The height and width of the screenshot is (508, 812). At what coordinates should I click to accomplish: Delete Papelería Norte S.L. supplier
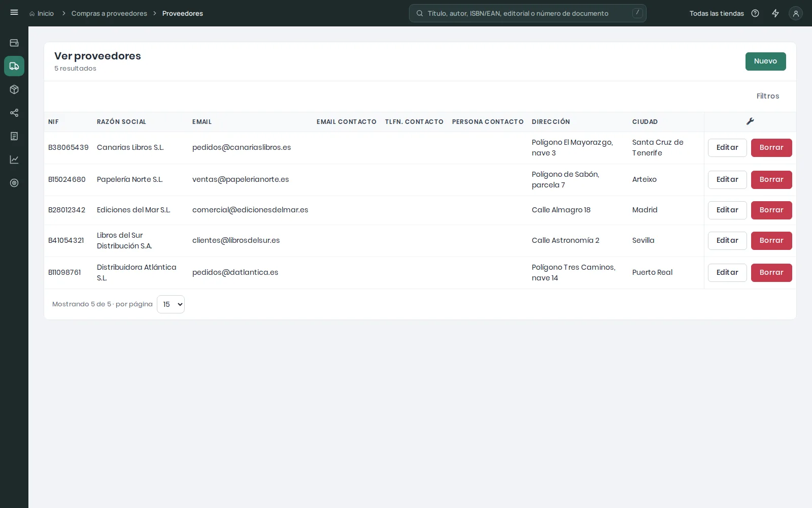771,180
